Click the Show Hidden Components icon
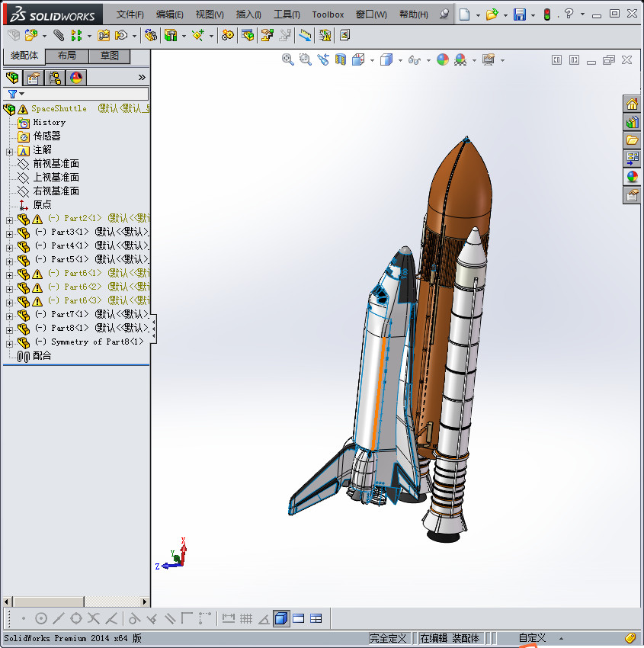This screenshot has height=648, width=644. pos(150,36)
